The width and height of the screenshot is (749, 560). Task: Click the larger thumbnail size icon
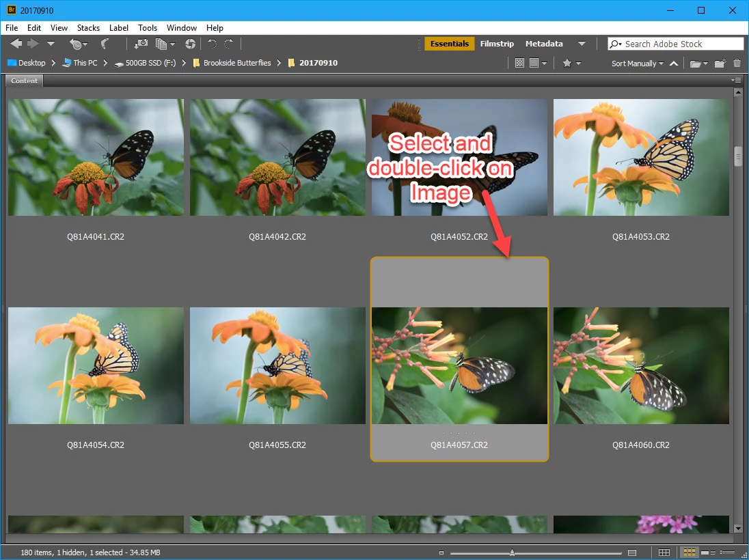click(x=632, y=553)
